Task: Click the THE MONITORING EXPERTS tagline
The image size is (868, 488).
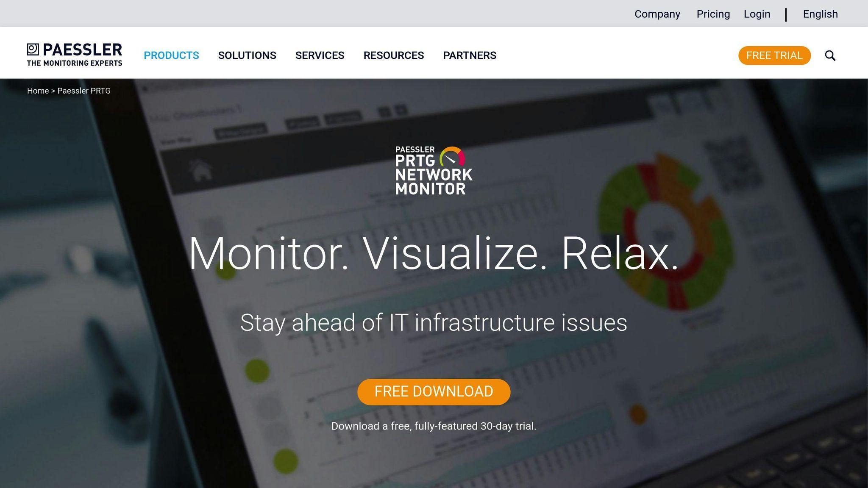Action: [x=74, y=64]
